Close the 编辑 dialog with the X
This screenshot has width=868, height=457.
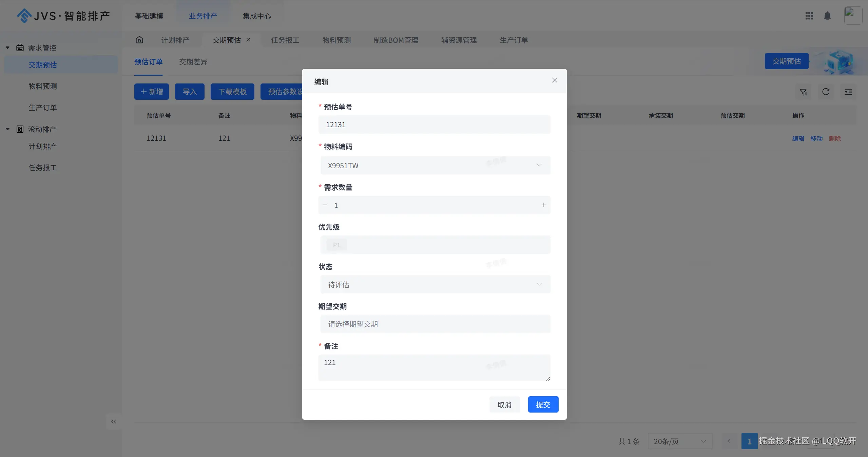[554, 80]
